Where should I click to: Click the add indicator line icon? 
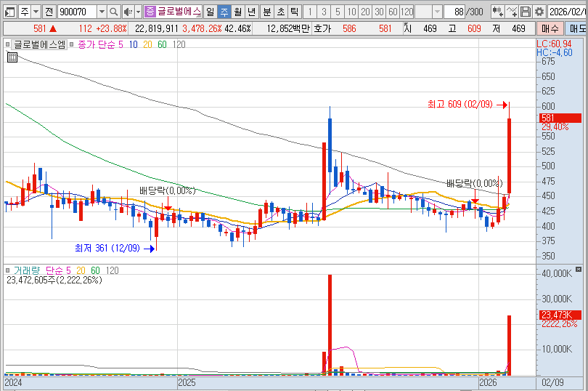point(512,12)
